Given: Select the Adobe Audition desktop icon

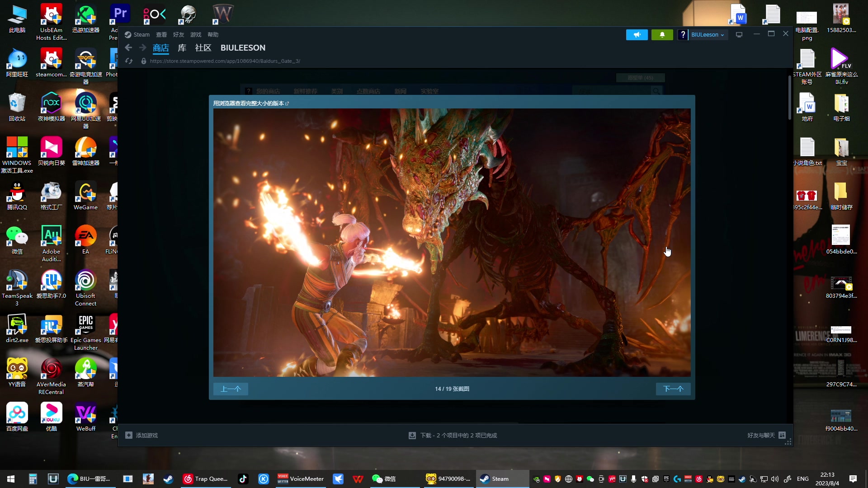Looking at the screenshot, I should tap(52, 244).
